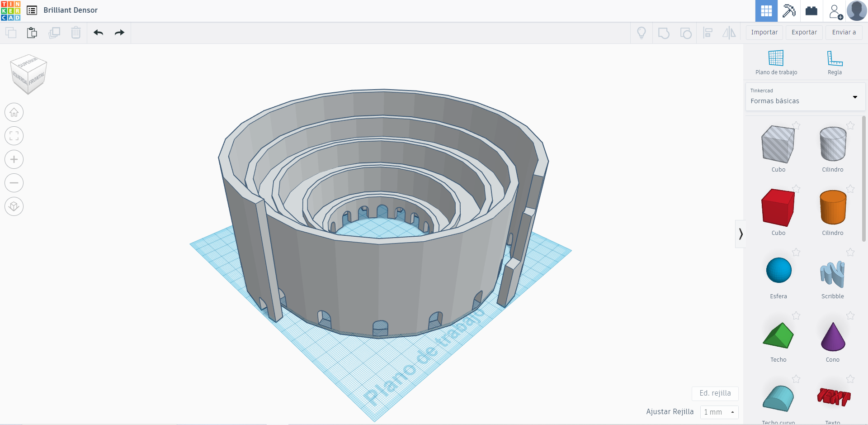Select the red Texto shape
The width and height of the screenshot is (868, 425).
coord(833,397)
